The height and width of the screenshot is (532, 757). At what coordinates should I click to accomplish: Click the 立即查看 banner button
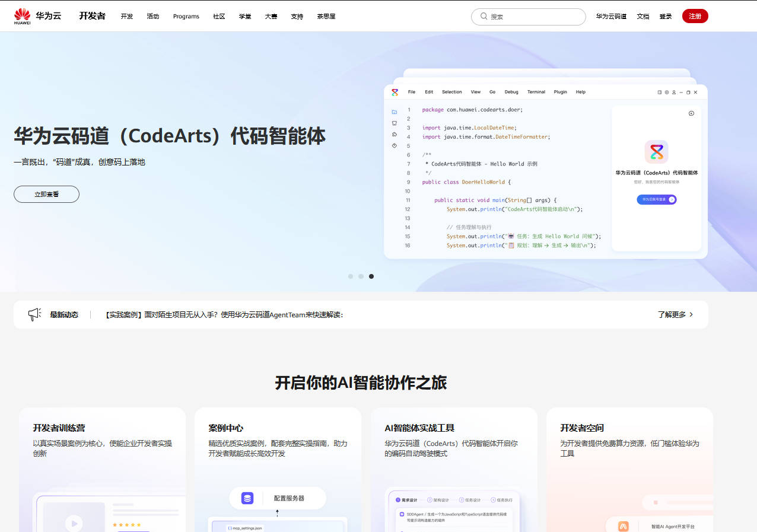46,194
